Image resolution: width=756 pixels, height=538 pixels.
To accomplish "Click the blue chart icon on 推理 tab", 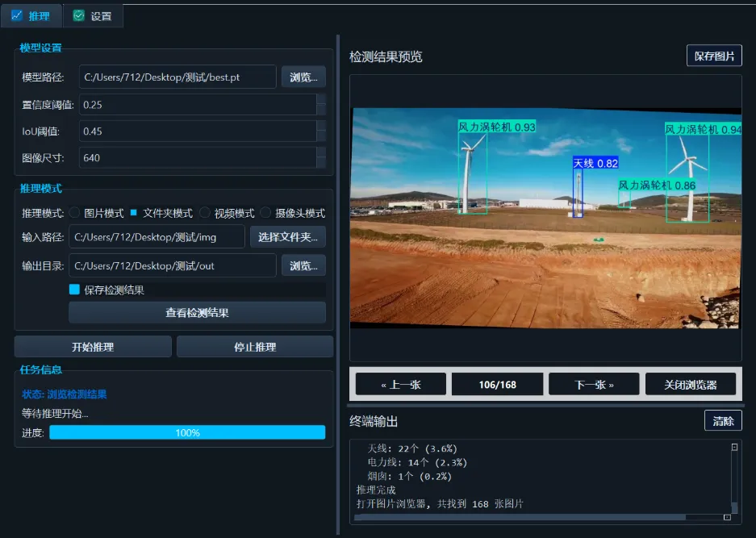I will pos(18,15).
